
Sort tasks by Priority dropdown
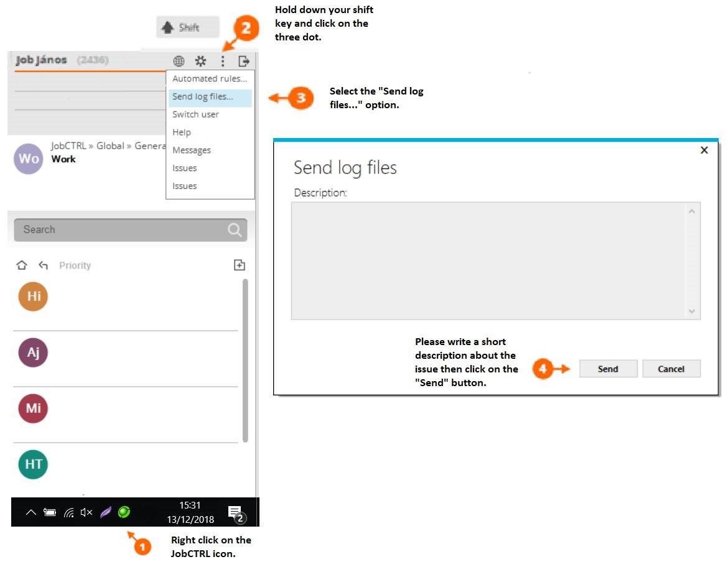(x=75, y=265)
